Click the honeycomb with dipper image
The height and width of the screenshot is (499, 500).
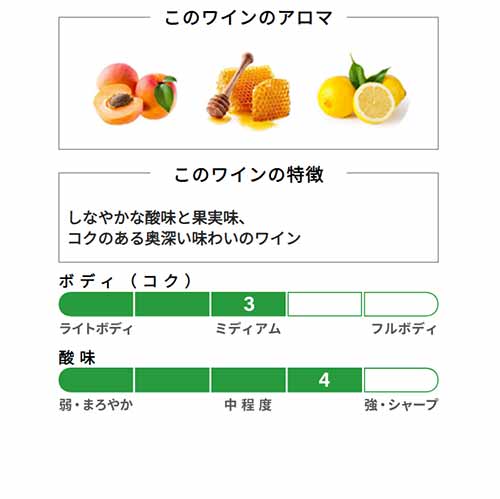[248, 91]
